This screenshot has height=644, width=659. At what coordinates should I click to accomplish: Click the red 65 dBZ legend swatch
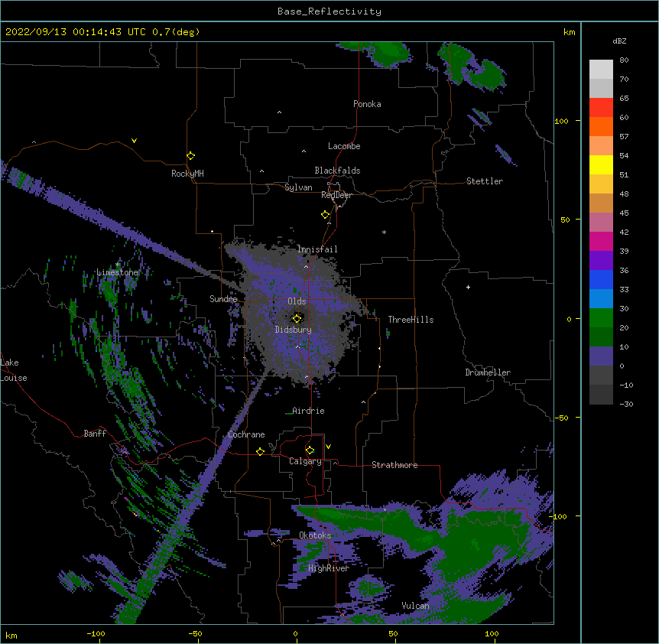601,107
